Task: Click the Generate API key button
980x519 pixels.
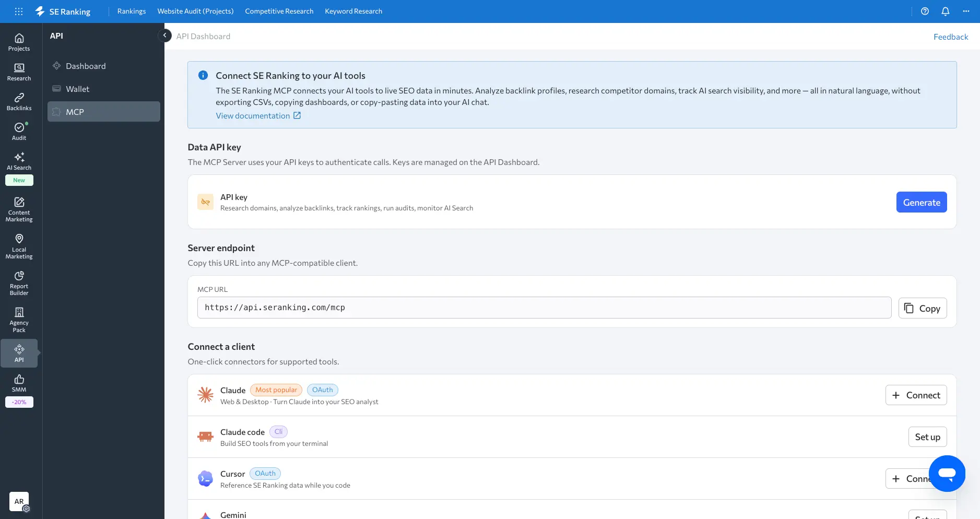Action: 922,202
